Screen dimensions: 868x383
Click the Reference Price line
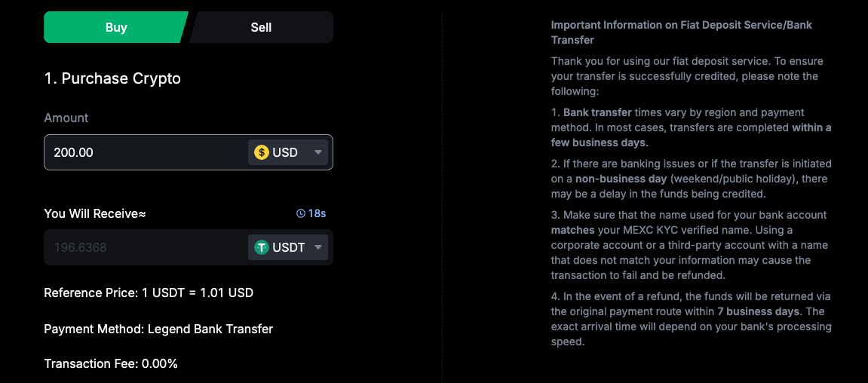pos(149,293)
